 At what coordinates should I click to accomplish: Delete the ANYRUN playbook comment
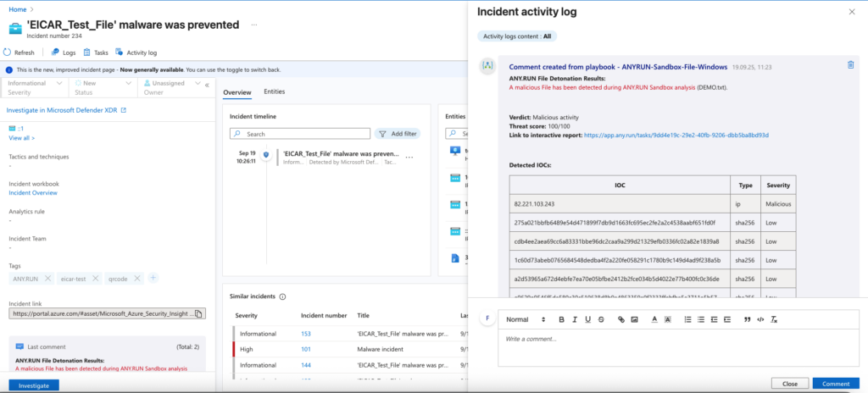[850, 65]
